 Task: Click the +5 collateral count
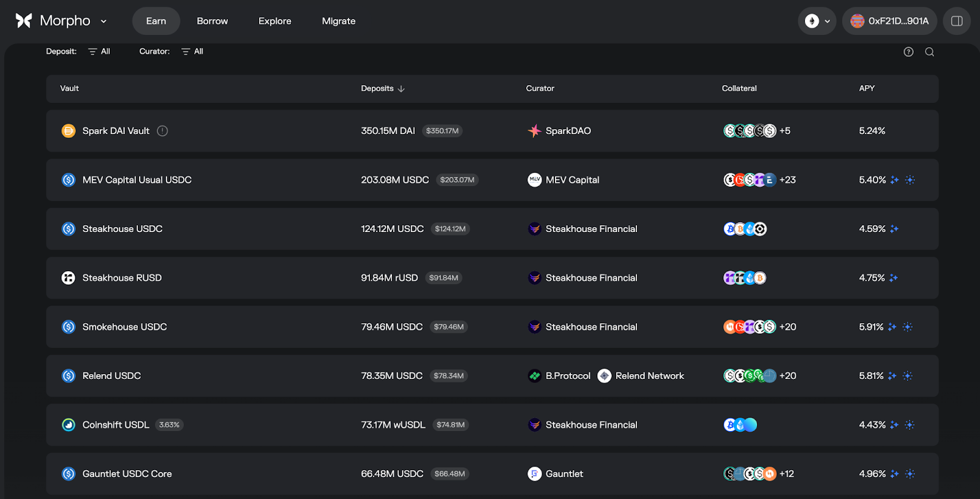click(785, 131)
